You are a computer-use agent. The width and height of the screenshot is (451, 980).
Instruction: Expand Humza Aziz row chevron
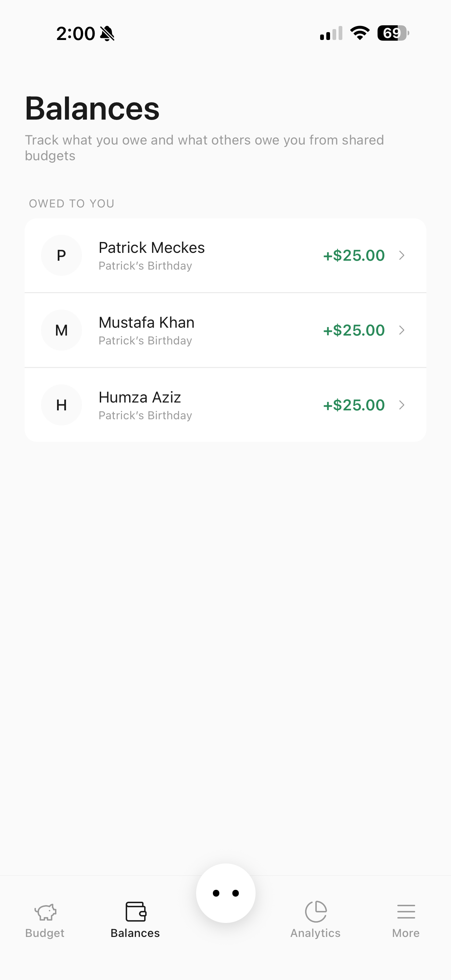point(401,405)
